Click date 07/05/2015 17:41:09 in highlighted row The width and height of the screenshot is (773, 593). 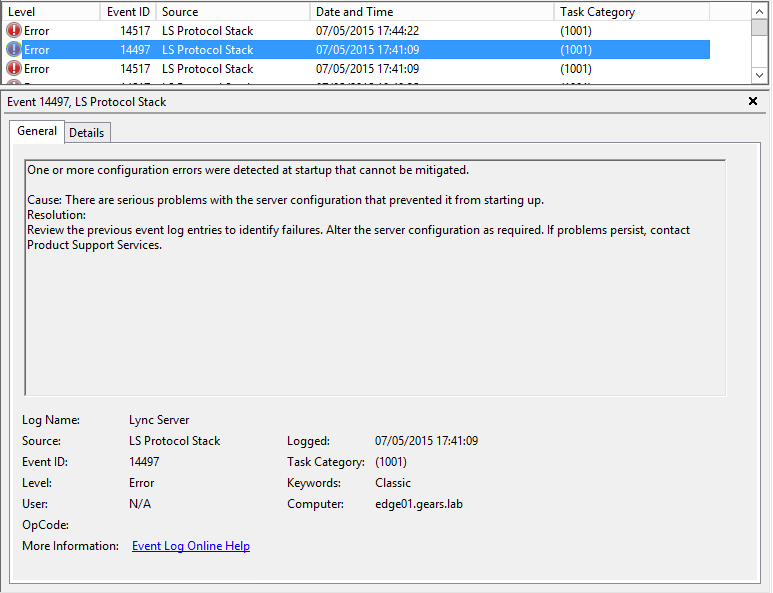point(367,50)
